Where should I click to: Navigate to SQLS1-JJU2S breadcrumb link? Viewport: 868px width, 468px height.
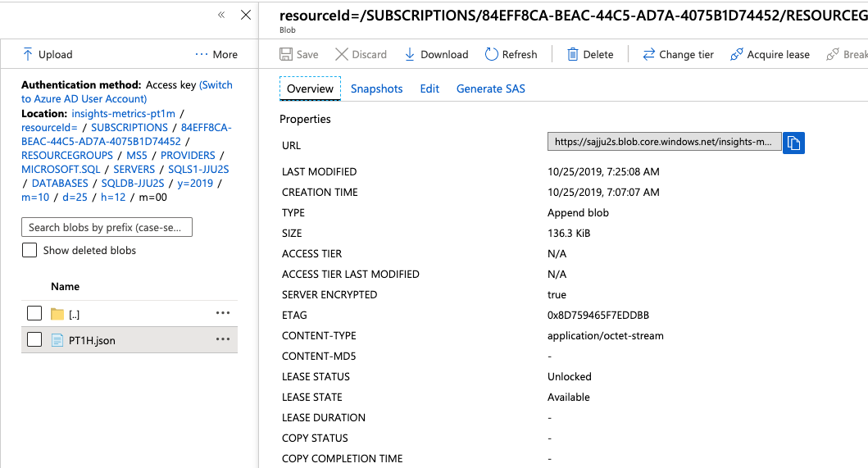point(198,169)
